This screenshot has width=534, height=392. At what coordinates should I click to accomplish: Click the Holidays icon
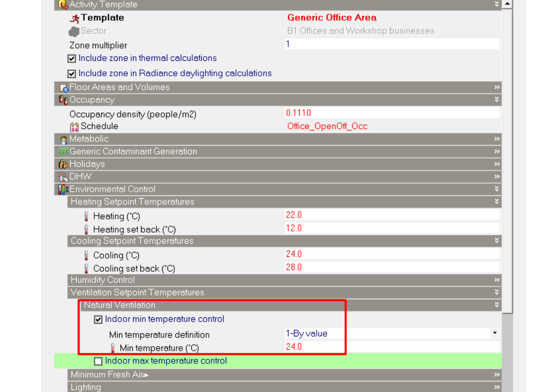(64, 165)
